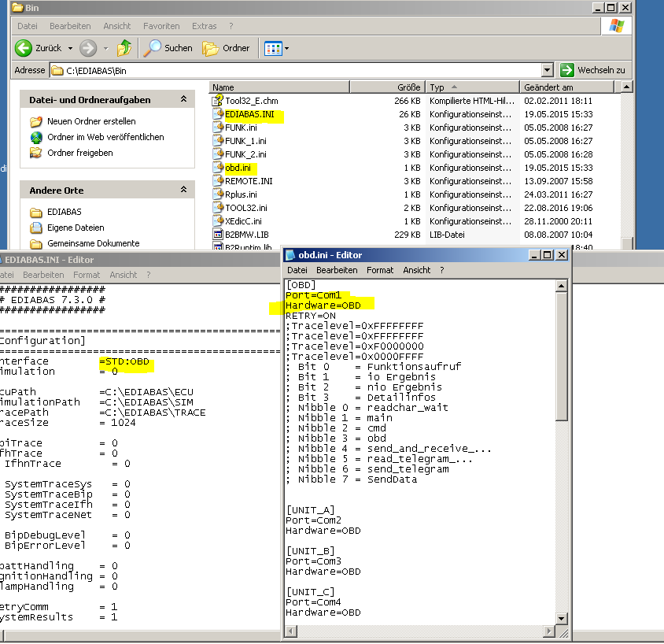The image size is (664, 644).
Task: Select the XEdicC.ini file icon
Action: pos(218,220)
